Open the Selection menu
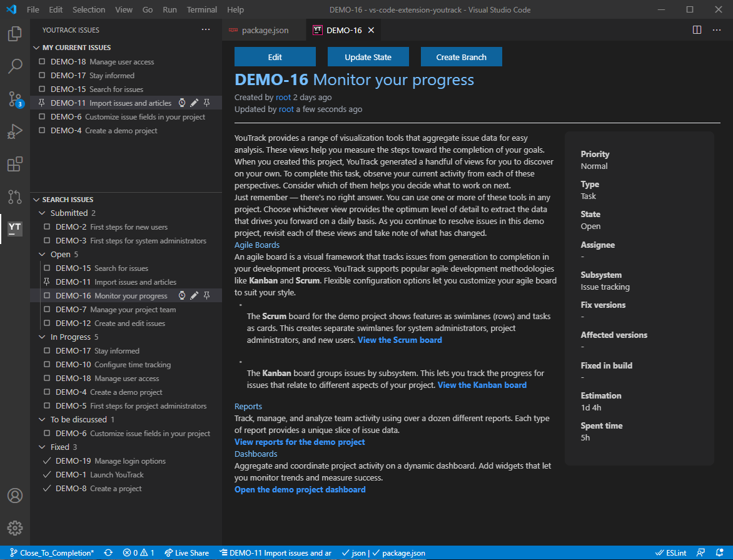 click(x=89, y=9)
